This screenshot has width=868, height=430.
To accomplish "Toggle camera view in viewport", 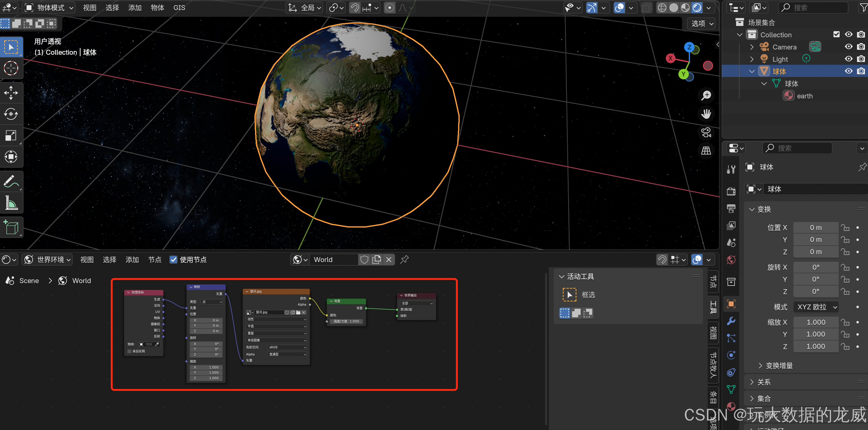I will pos(706,132).
